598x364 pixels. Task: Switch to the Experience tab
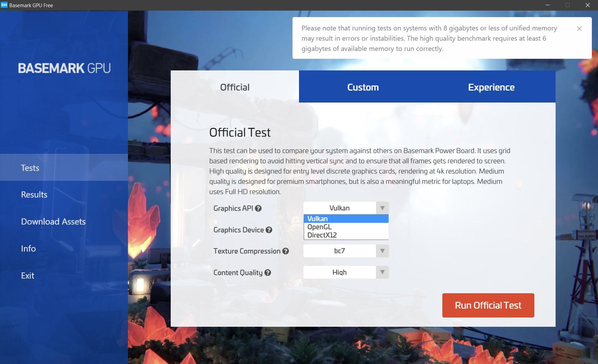(x=491, y=87)
